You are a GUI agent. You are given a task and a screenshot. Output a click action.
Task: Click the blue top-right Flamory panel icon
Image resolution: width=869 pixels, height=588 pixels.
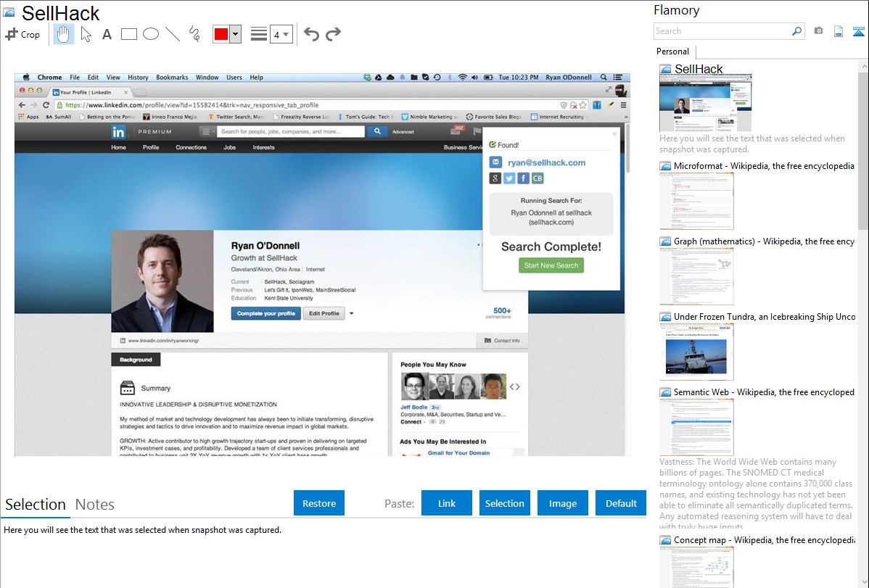click(858, 31)
